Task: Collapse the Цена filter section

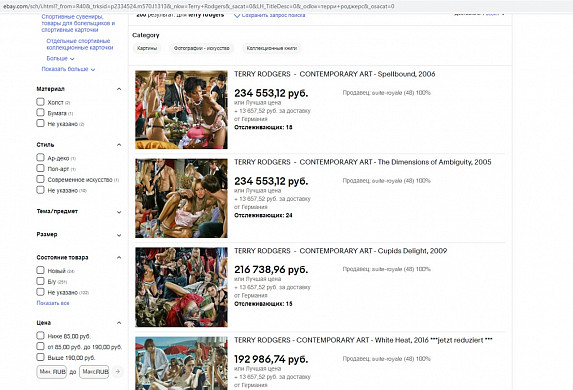Action: tap(119, 323)
